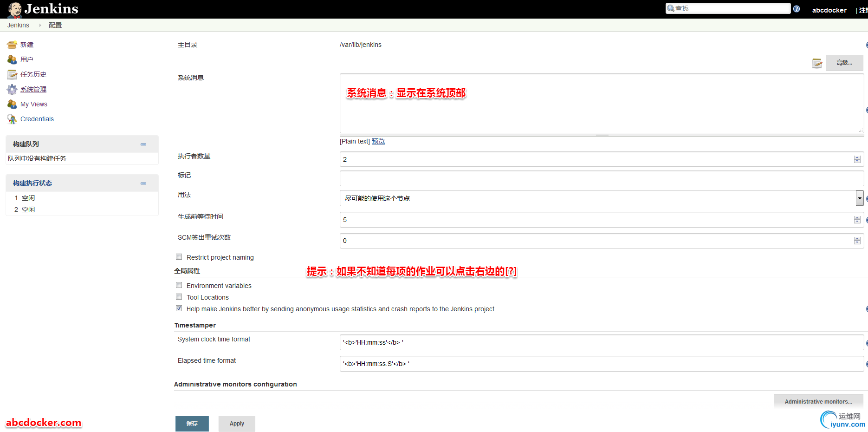Image resolution: width=868 pixels, height=432 pixels.
Task: Toggle Restrict project naming checkbox
Action: (179, 257)
